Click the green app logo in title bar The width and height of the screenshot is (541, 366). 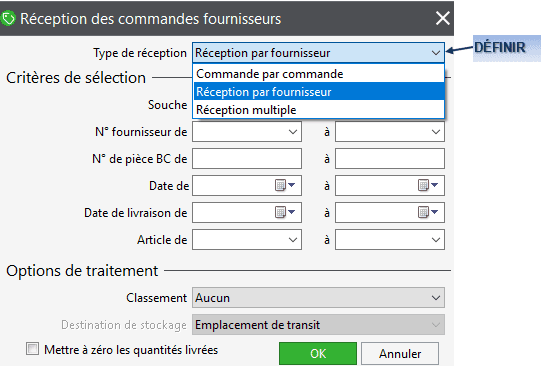(x=8, y=19)
